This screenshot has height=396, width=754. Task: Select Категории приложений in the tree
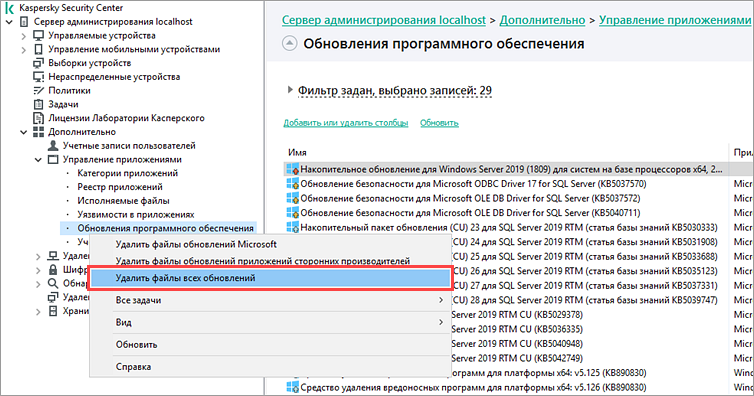[x=127, y=173]
